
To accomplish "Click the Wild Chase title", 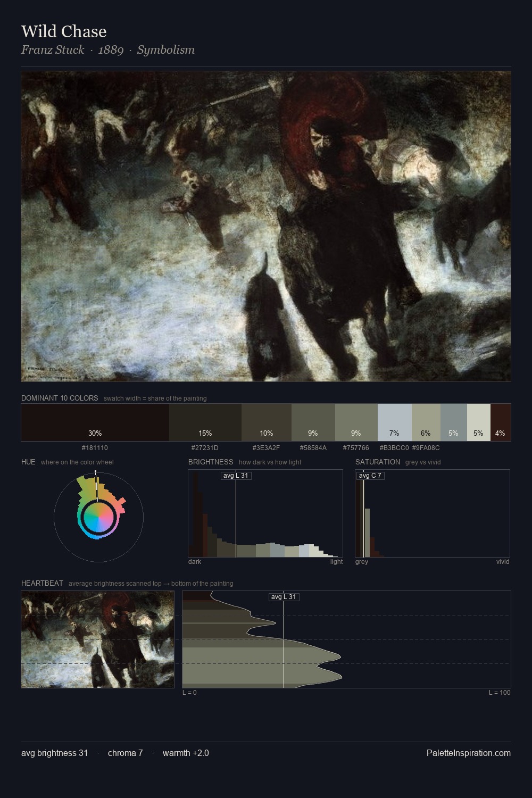I will tap(64, 31).
